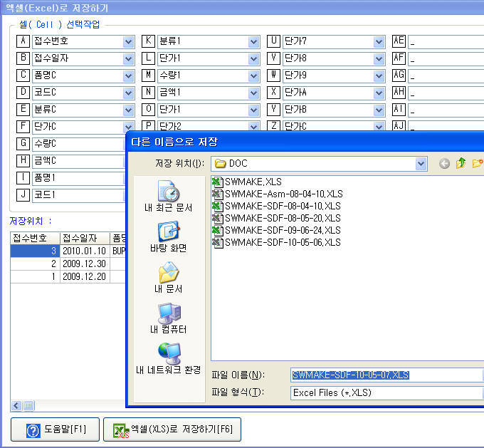Go to Desktop (바탕 화면) shortcut
Viewport: 484px width, 448px height.
pos(168,236)
